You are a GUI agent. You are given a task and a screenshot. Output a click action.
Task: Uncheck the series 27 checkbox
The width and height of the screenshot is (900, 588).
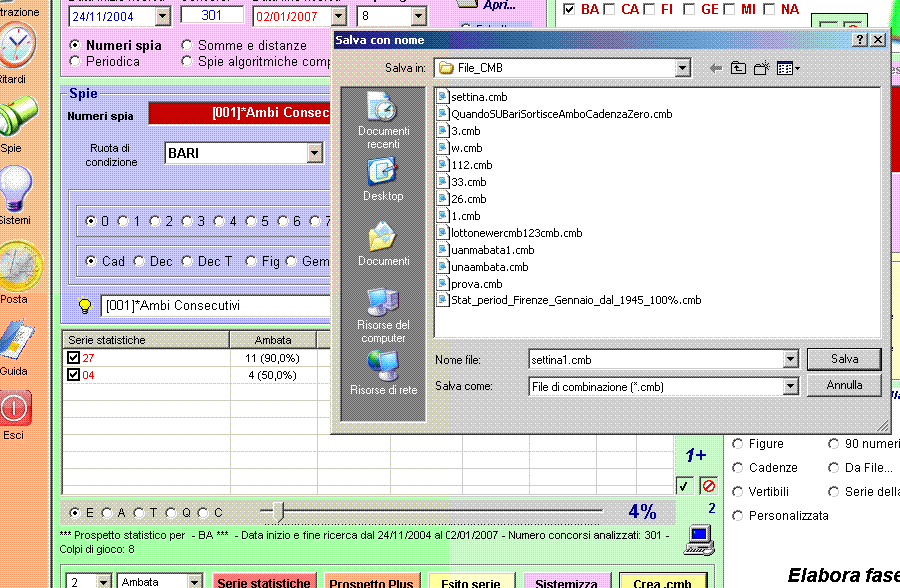coord(73,358)
